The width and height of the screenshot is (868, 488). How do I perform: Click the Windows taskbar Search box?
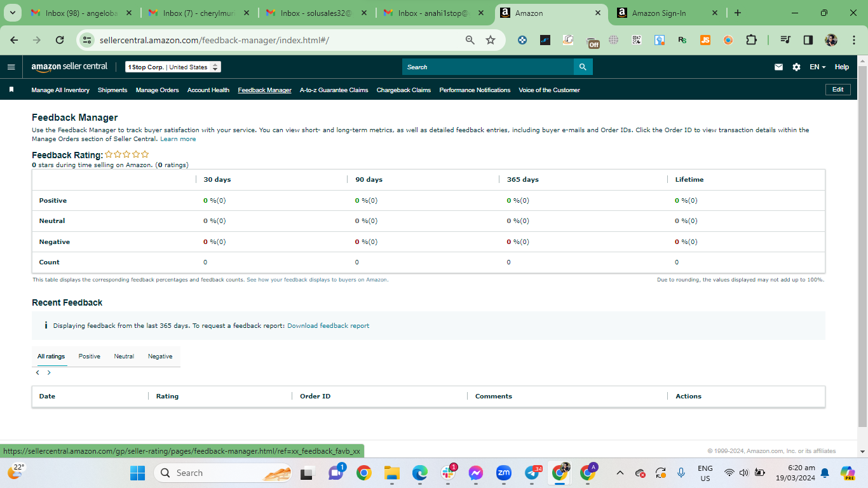click(x=222, y=473)
